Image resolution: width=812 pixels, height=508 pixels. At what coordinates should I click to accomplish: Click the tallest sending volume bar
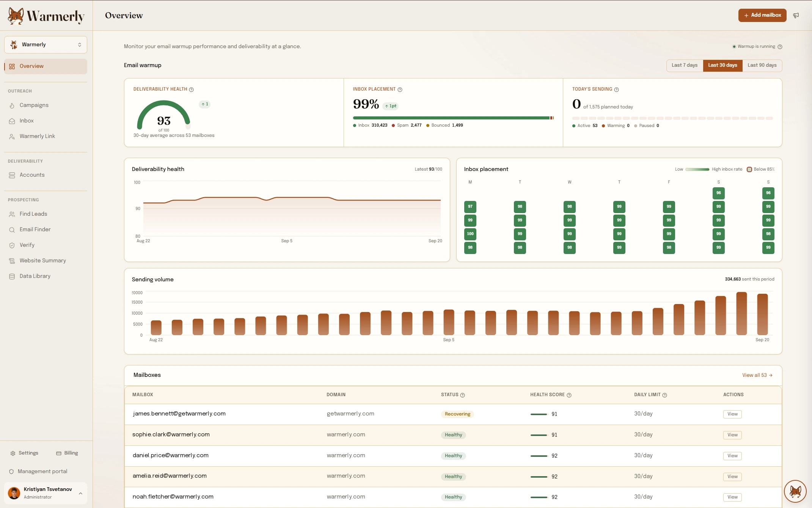741,314
